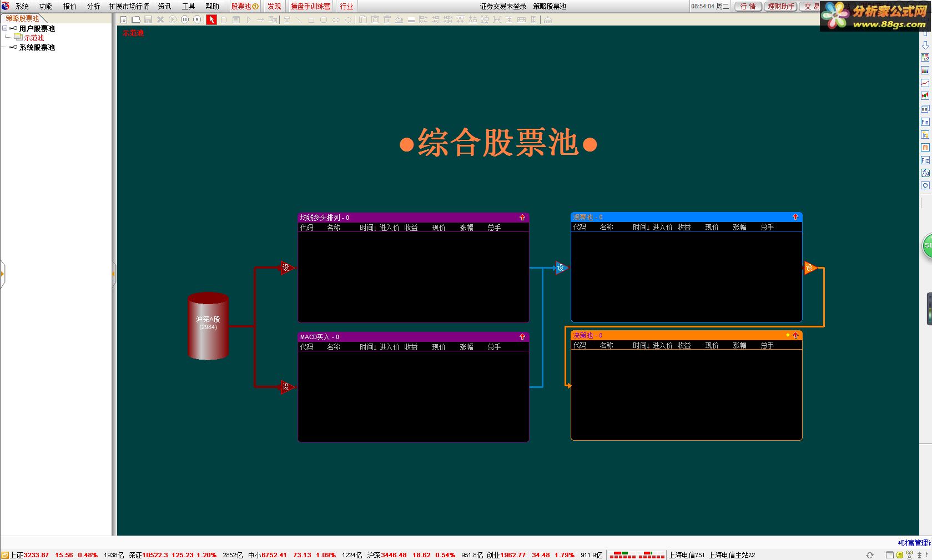
Task: Open the 工具 menu
Action: (189, 6)
